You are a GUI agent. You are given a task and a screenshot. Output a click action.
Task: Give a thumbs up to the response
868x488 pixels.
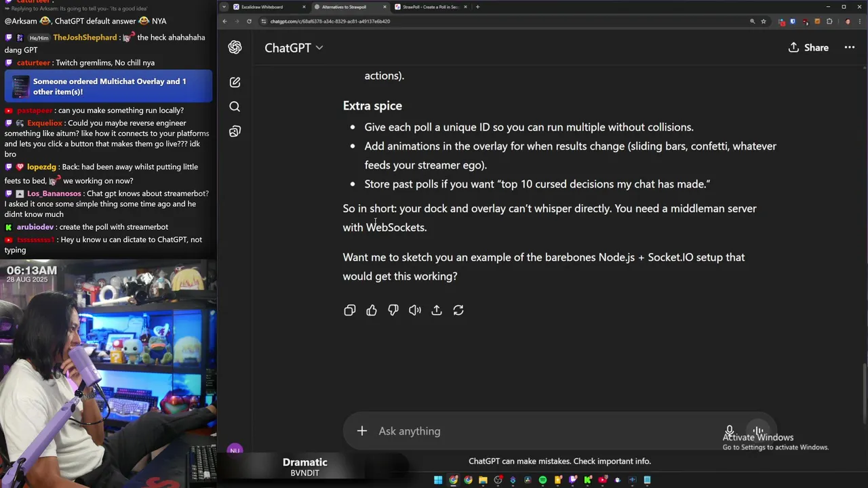[x=372, y=310]
